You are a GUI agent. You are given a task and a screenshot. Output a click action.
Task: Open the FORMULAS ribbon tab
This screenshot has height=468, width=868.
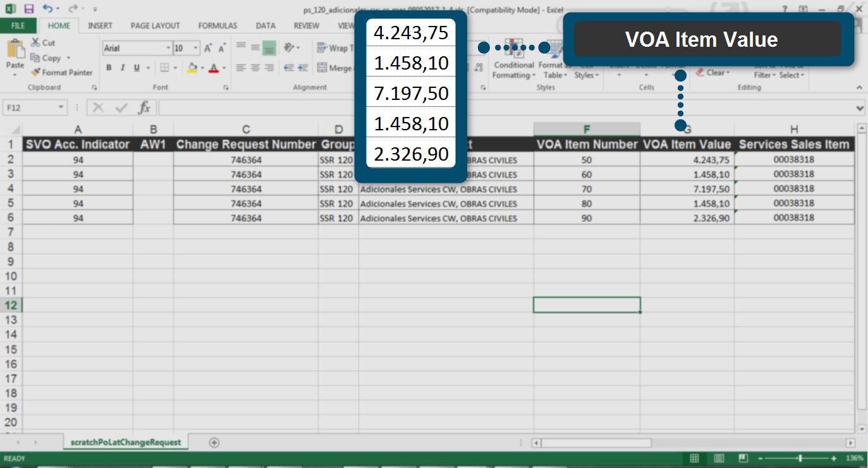coord(217,26)
